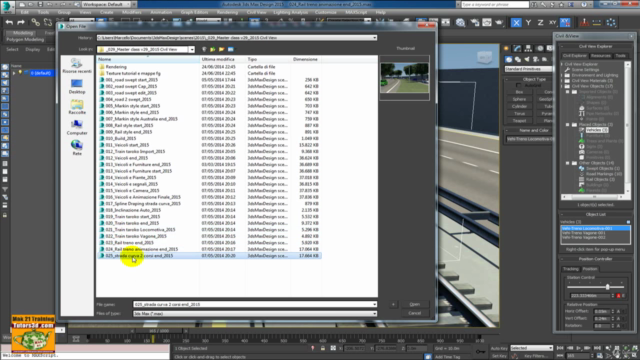Select Cameras category in Create panel
This screenshot has height=360, width=640.
pyautogui.click(x=536, y=59)
